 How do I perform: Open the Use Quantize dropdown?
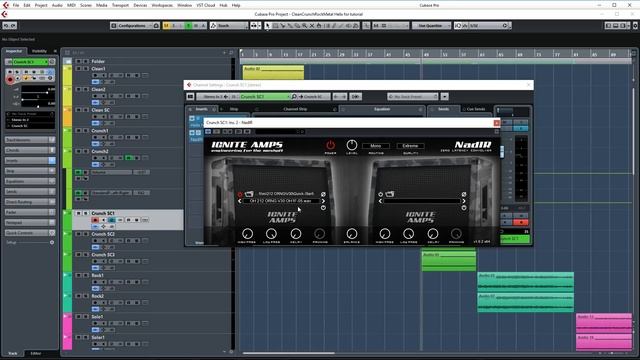pyautogui.click(x=431, y=25)
